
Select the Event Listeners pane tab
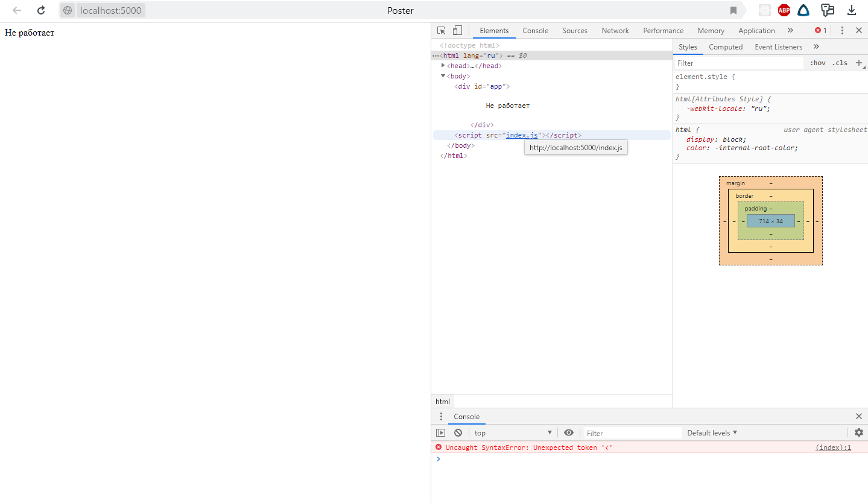coord(779,47)
